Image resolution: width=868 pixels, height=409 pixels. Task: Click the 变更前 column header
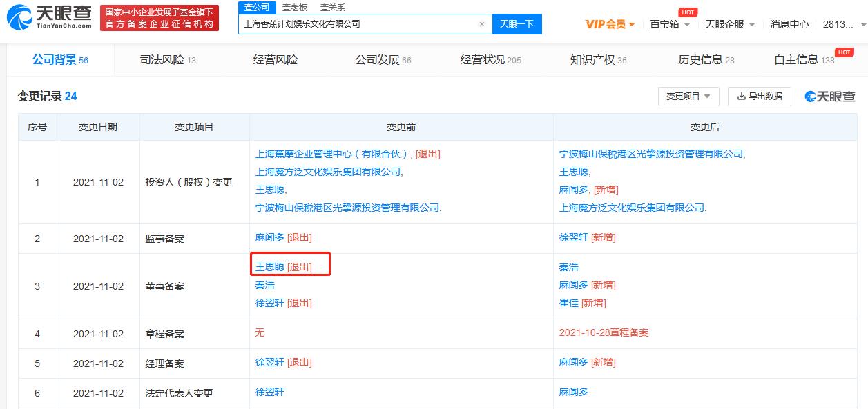[x=401, y=127]
